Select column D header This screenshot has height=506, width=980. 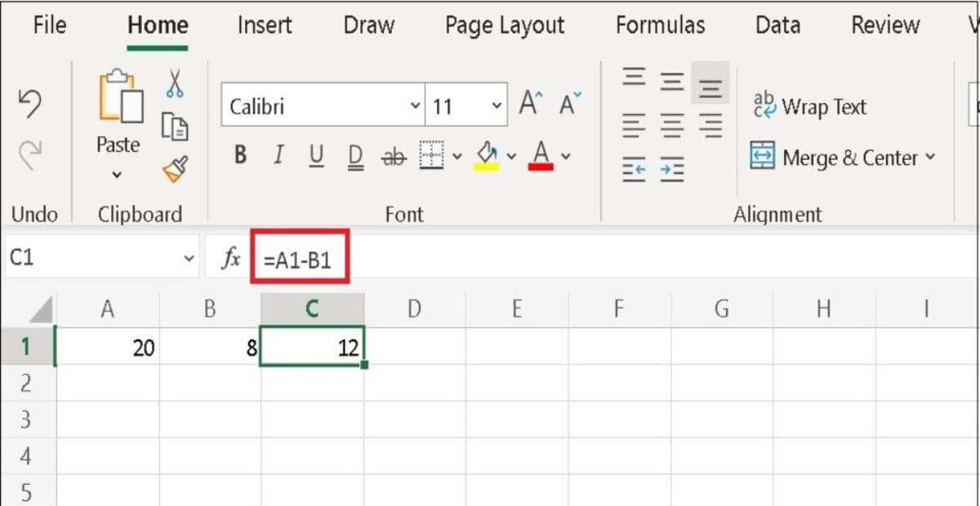pos(414,308)
